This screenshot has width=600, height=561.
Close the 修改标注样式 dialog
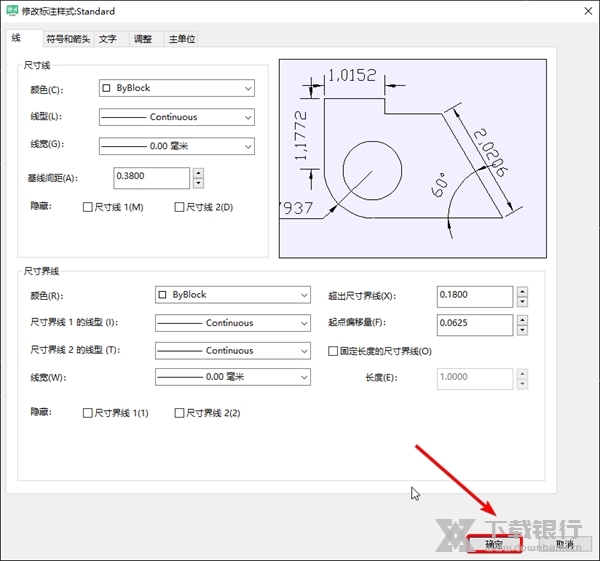click(588, 11)
